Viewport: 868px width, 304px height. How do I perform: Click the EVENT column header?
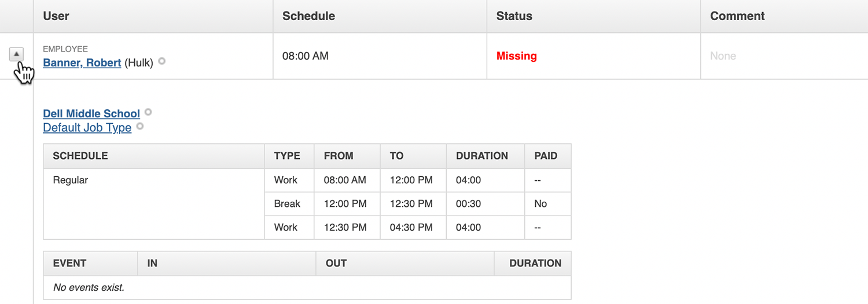click(69, 263)
